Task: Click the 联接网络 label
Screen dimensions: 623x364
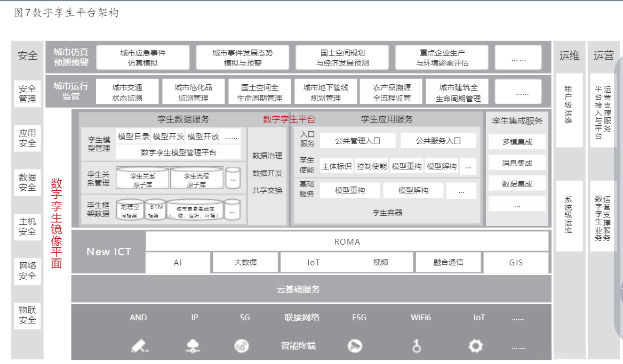Action: point(301,317)
